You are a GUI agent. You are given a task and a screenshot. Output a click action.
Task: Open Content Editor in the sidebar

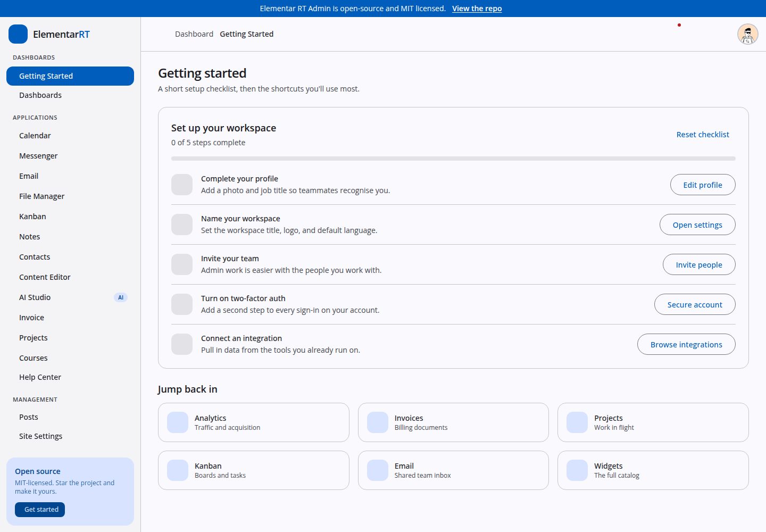[x=70, y=277]
